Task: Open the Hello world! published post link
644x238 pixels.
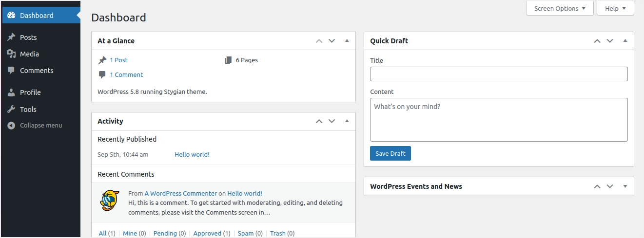Action: point(192,155)
